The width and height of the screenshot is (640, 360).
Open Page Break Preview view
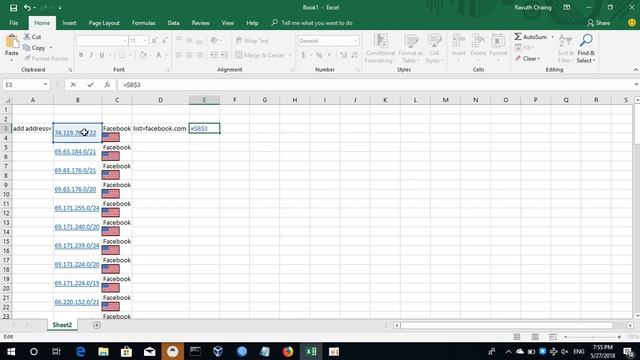pos(553,337)
